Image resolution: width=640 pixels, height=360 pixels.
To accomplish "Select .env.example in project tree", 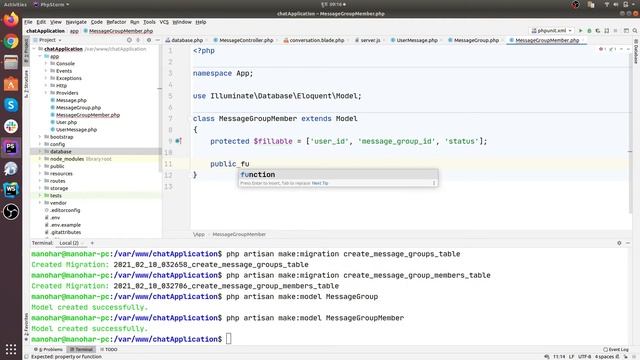I will 65,225.
